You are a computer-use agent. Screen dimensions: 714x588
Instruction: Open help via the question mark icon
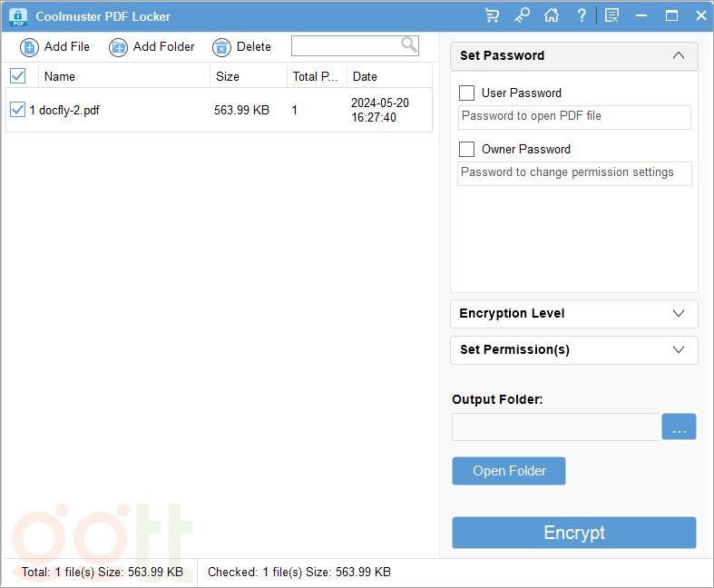point(582,15)
